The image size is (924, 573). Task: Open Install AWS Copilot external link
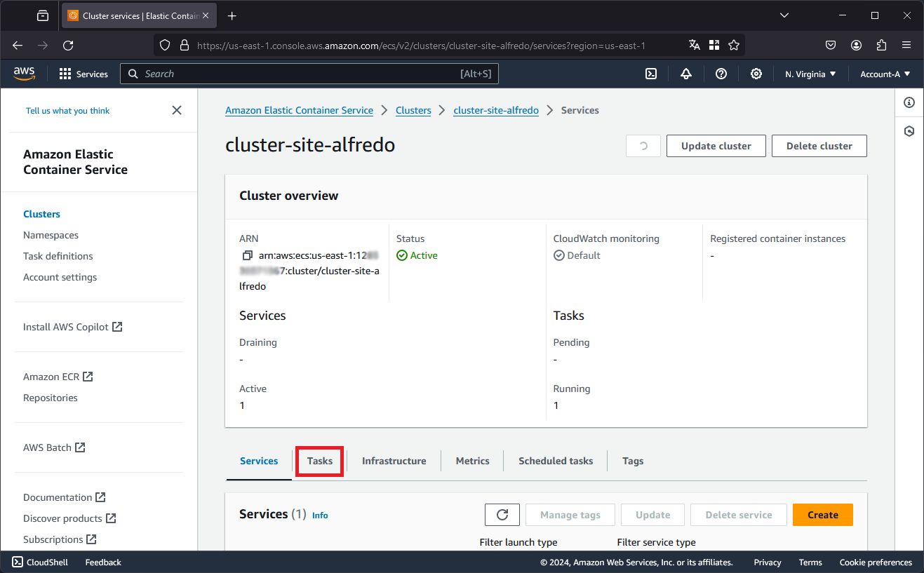click(x=73, y=327)
